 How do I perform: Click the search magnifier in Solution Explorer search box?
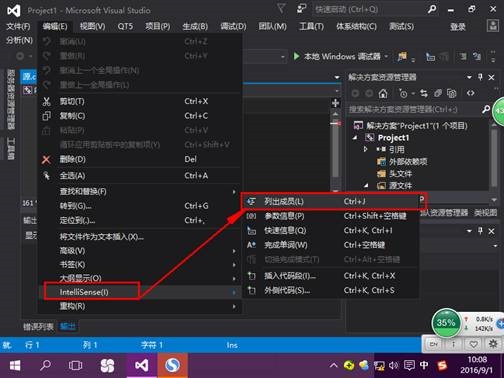pyautogui.click(x=486, y=109)
